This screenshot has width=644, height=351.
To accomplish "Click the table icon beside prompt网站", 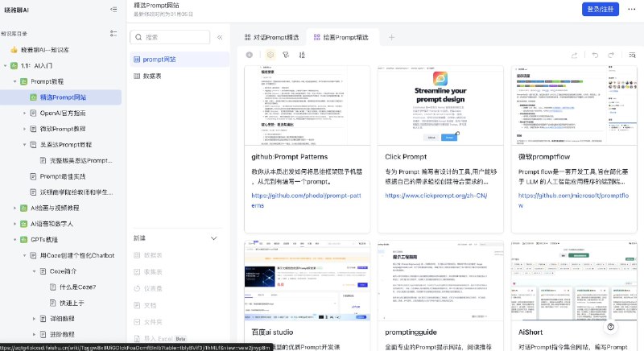I will (x=137, y=60).
